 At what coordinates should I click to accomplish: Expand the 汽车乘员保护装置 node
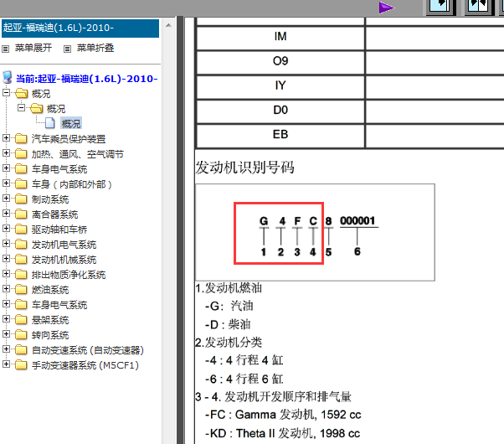tap(6, 138)
